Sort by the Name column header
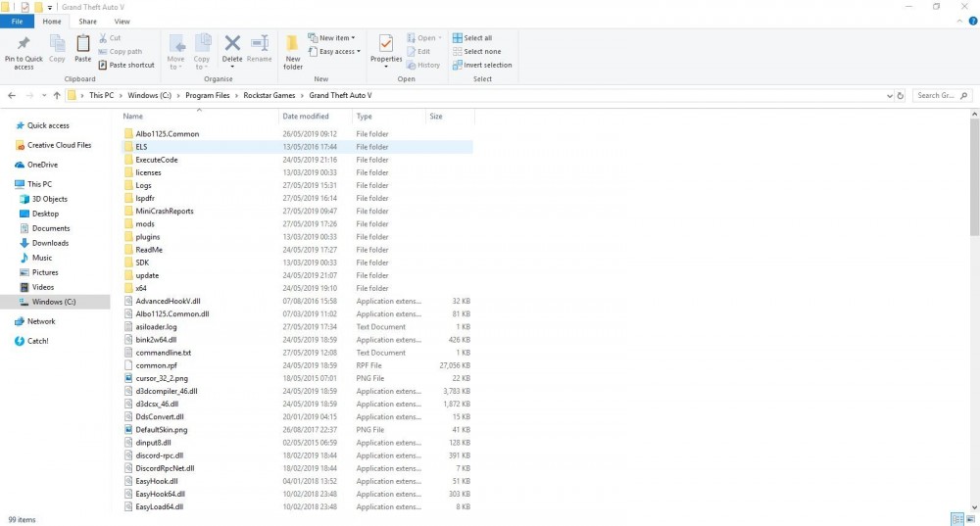Screen dimensions: 980x526 click(198, 117)
